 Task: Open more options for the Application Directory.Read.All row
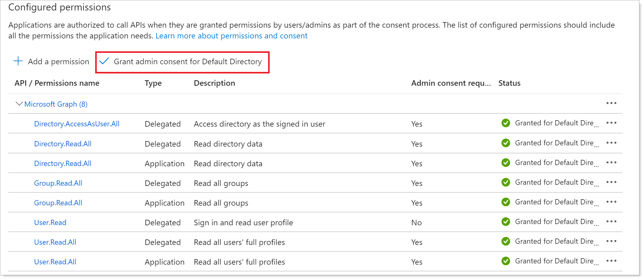[x=611, y=163]
